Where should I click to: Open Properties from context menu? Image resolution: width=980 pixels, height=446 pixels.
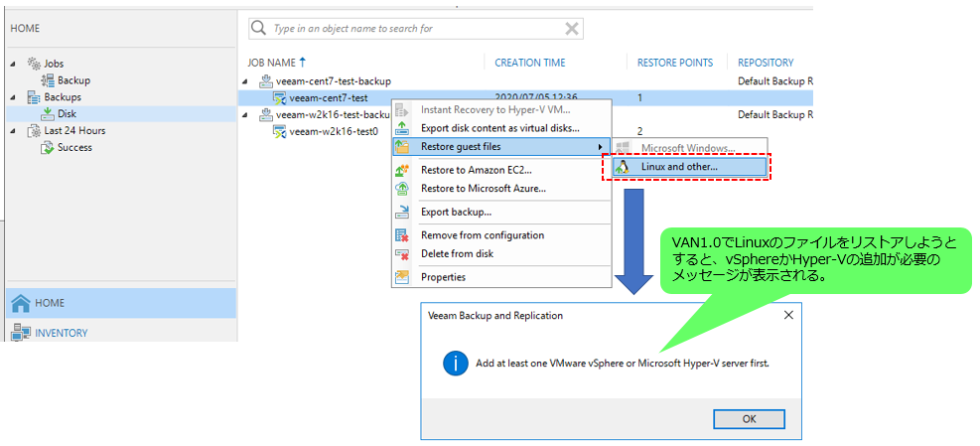click(501, 277)
